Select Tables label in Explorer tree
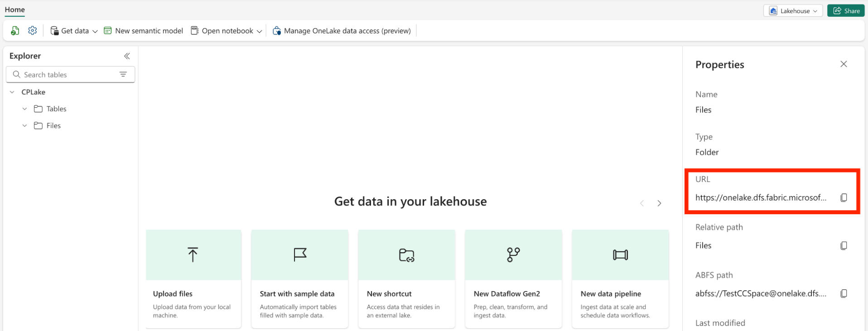 tap(56, 109)
